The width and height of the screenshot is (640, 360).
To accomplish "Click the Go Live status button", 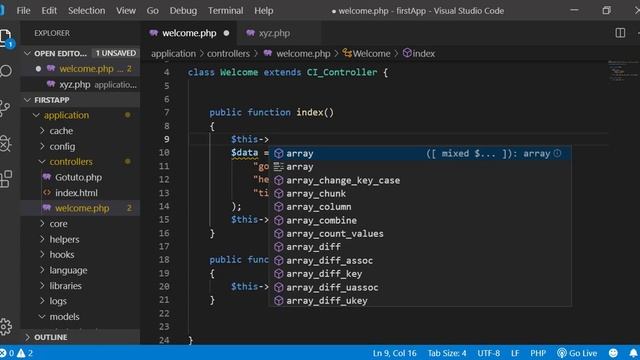I will pos(577,353).
